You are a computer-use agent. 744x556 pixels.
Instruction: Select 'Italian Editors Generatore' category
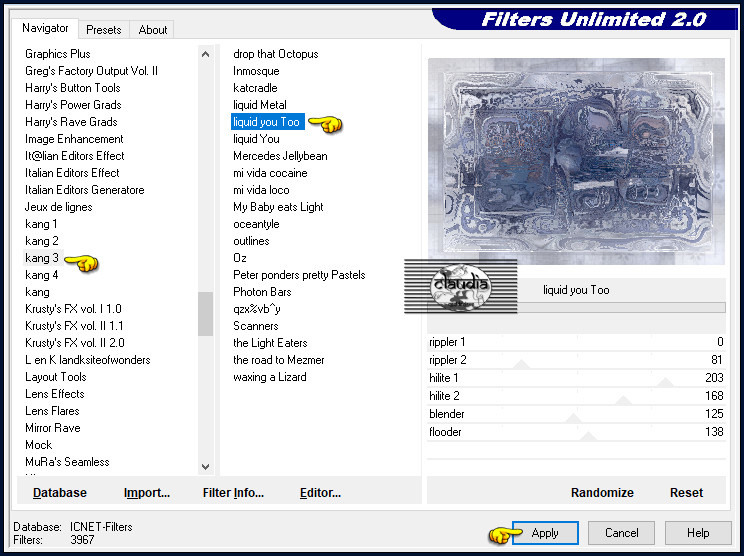click(84, 190)
